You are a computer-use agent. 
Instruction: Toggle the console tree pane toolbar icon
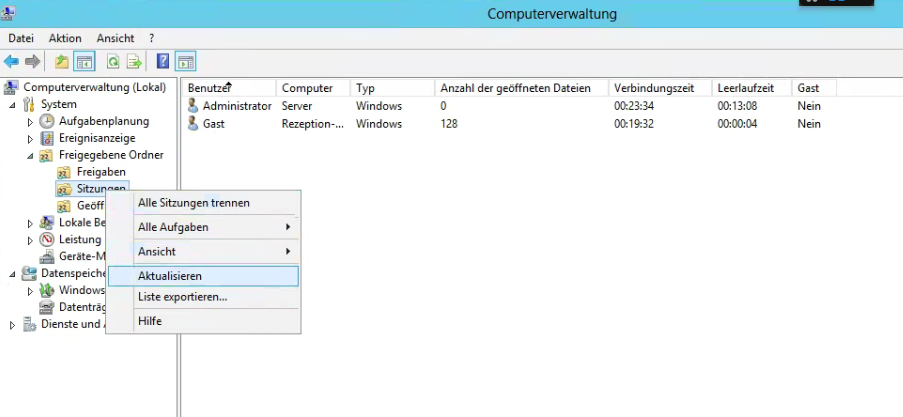coord(85,62)
